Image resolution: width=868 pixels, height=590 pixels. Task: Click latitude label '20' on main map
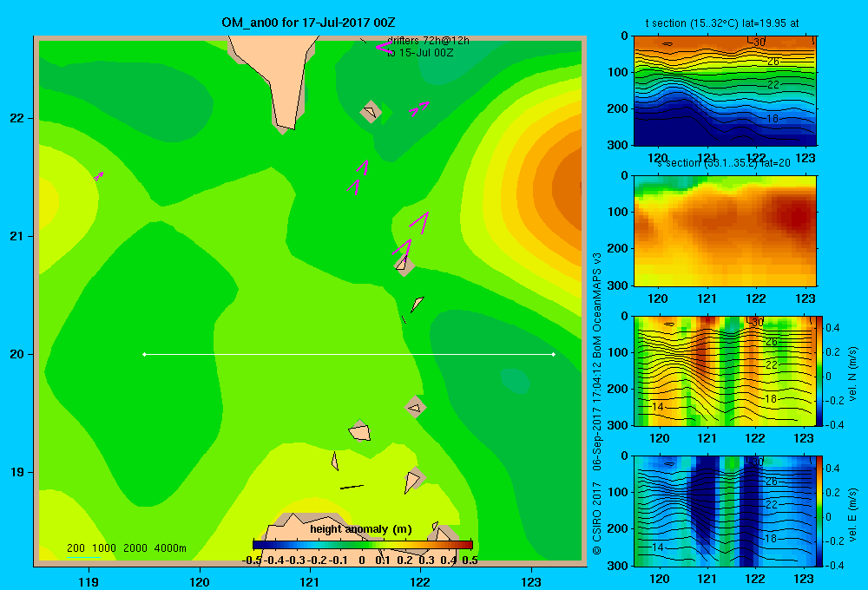[17, 354]
